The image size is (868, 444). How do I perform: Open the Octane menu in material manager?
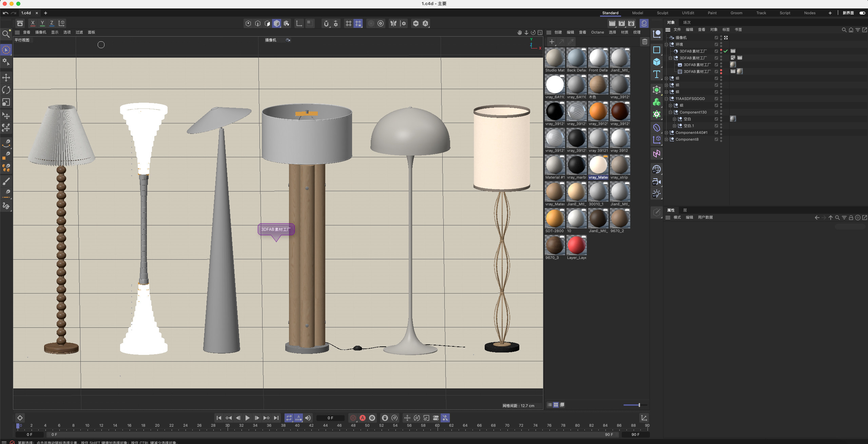tap(597, 32)
